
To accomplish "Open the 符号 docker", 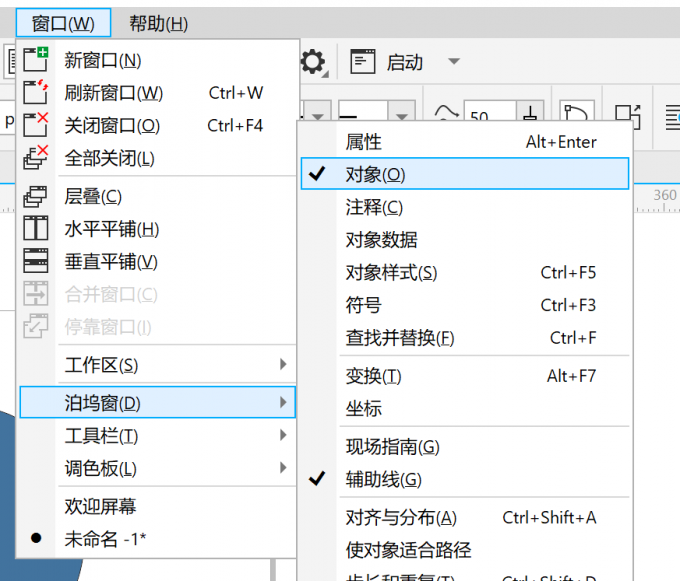I will pyautogui.click(x=465, y=305).
